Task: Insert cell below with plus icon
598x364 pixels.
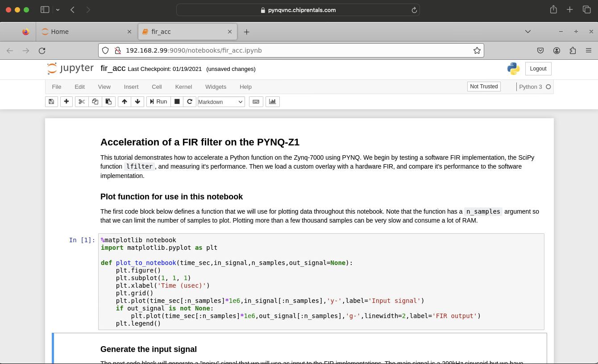Action: click(x=66, y=102)
